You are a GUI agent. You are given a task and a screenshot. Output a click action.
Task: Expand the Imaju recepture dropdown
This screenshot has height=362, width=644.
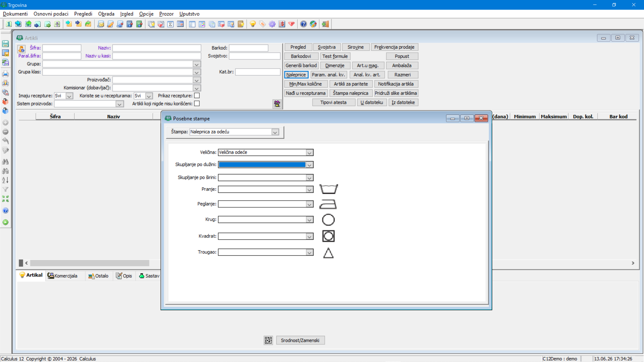[69, 96]
